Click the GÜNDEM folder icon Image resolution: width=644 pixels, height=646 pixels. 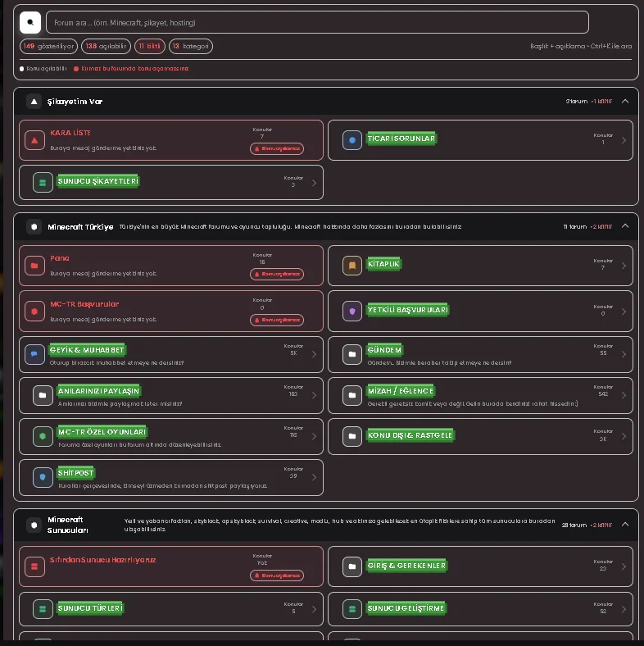352,354
